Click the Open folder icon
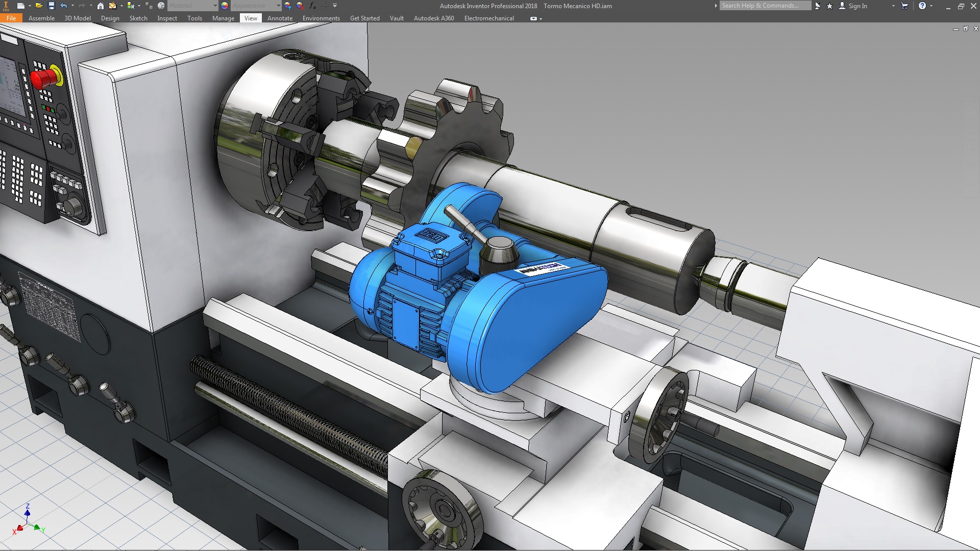The width and height of the screenshot is (980, 551). click(39, 6)
